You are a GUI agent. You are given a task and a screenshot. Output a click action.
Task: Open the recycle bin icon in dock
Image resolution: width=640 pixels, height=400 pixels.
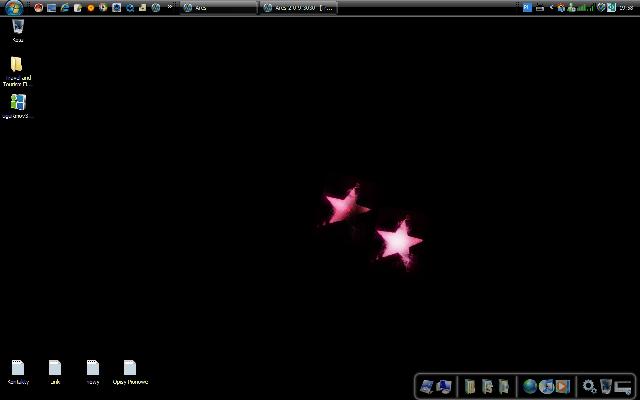(x=606, y=386)
